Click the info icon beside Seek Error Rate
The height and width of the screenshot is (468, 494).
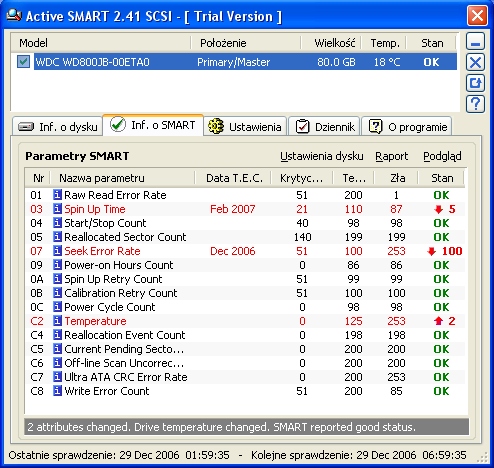coord(58,251)
